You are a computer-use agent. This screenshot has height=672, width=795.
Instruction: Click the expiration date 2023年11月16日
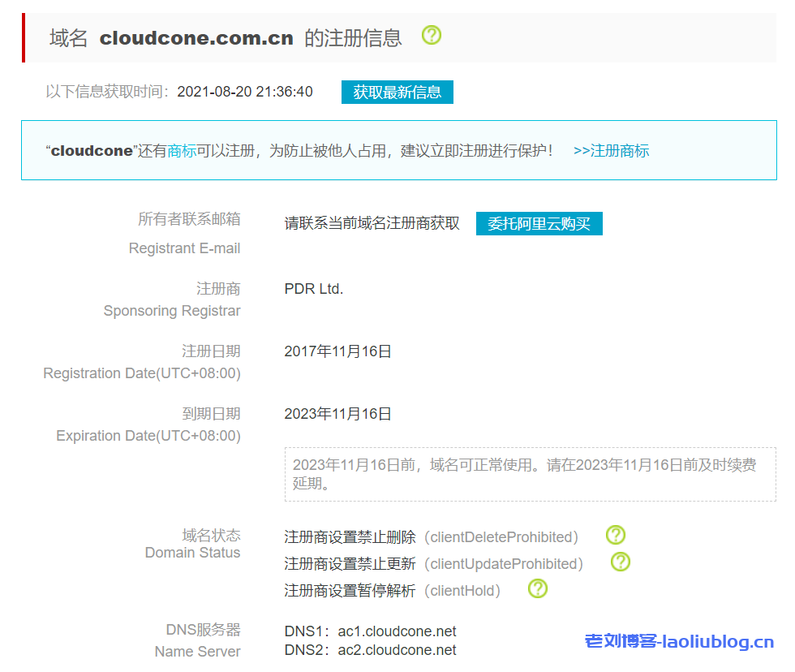(x=337, y=413)
